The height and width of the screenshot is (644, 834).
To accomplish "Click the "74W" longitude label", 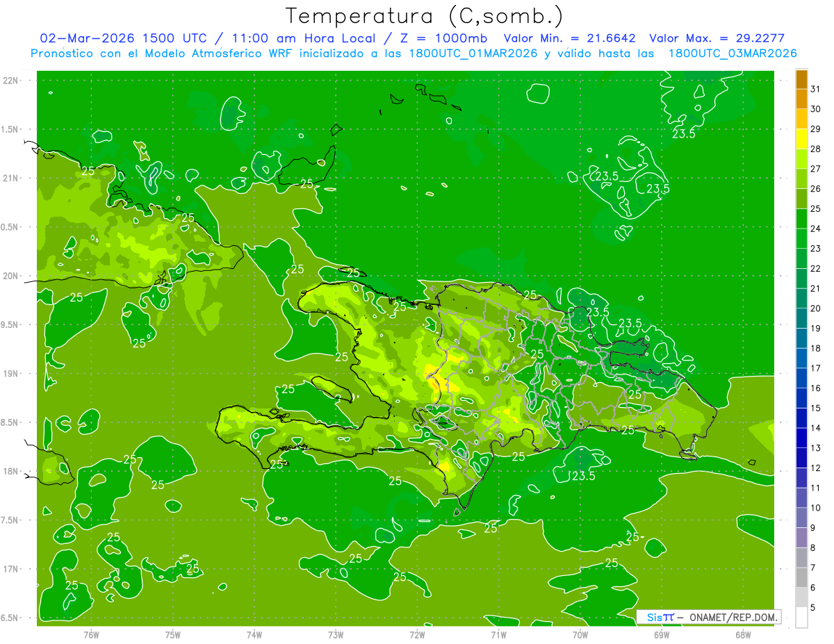I will pos(254,635).
